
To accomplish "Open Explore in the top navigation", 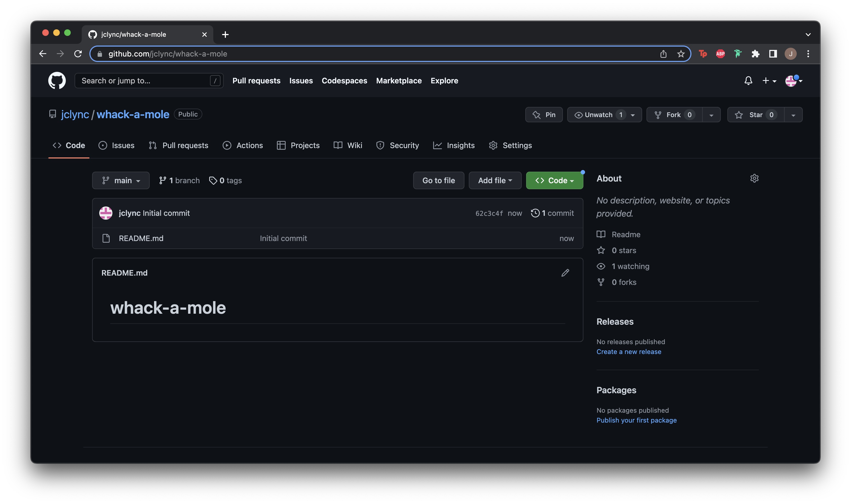I will point(444,81).
